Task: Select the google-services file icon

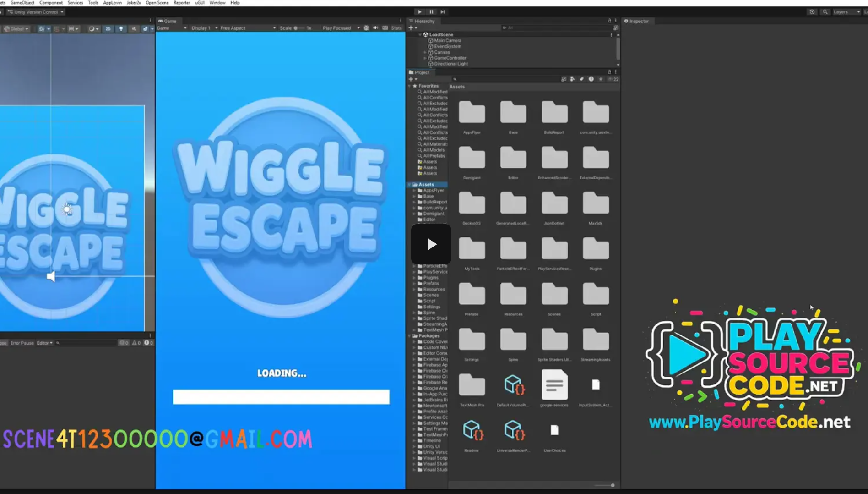Action: point(554,385)
